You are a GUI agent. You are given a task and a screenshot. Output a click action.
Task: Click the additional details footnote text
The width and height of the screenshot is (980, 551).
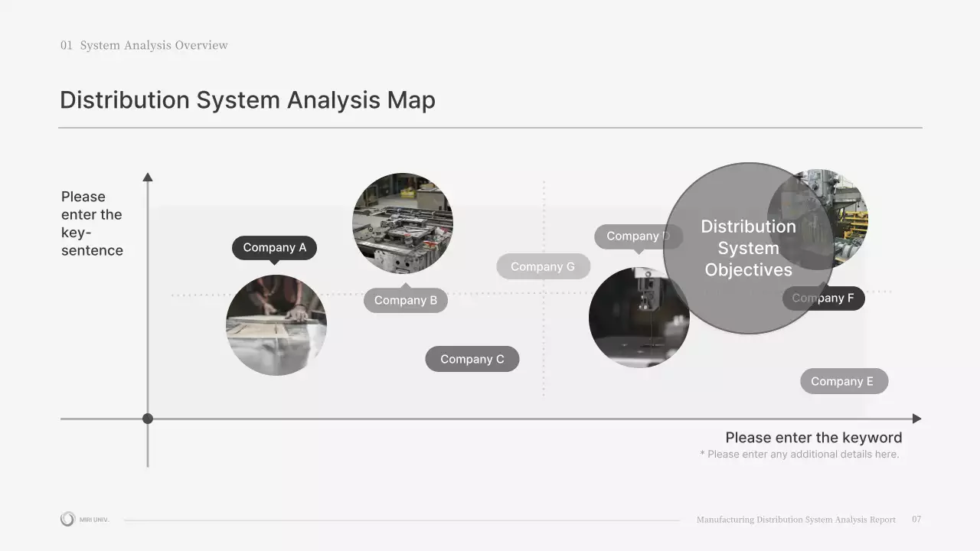click(799, 454)
